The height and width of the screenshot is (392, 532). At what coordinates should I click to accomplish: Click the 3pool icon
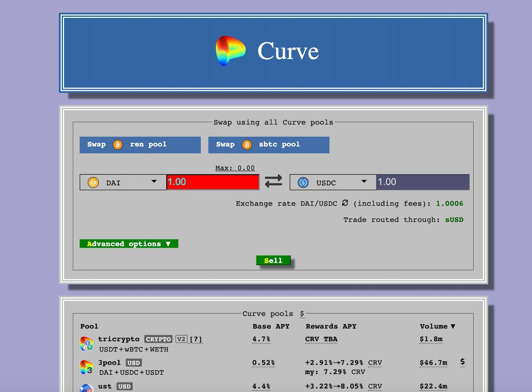tap(87, 367)
